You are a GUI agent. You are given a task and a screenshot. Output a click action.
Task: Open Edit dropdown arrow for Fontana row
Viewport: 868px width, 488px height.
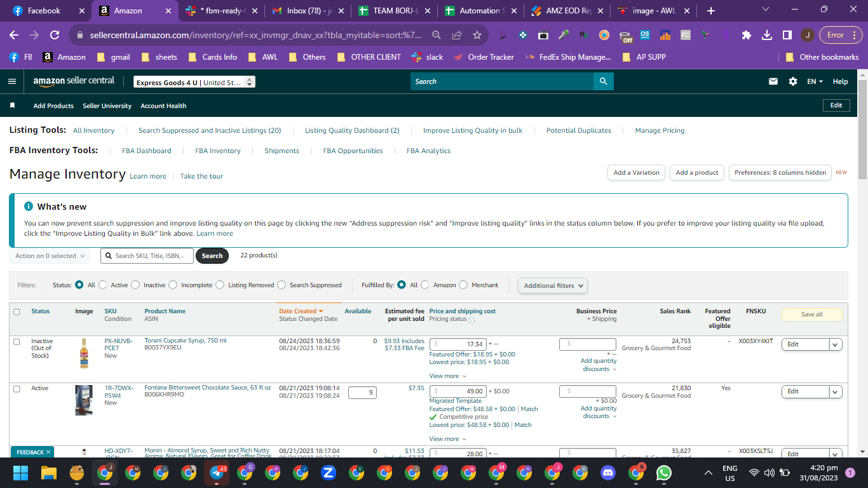pyautogui.click(x=836, y=391)
